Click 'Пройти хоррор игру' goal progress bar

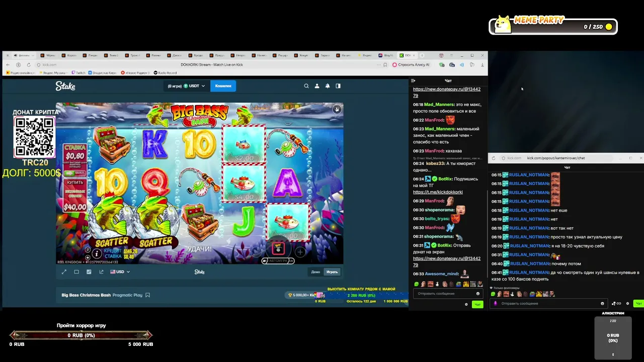82,335
